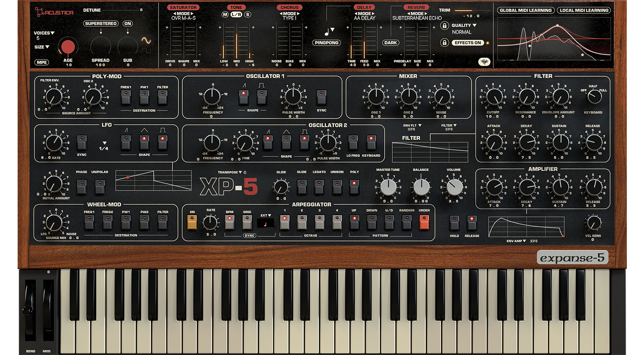Select Oscillator 1 sawtooth shape switch
This screenshot has height=355, width=644.
[244, 98]
